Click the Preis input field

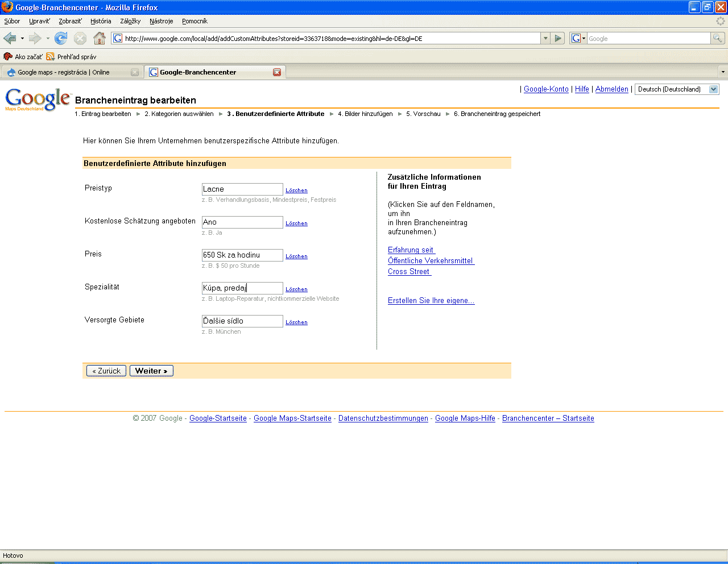click(x=242, y=255)
